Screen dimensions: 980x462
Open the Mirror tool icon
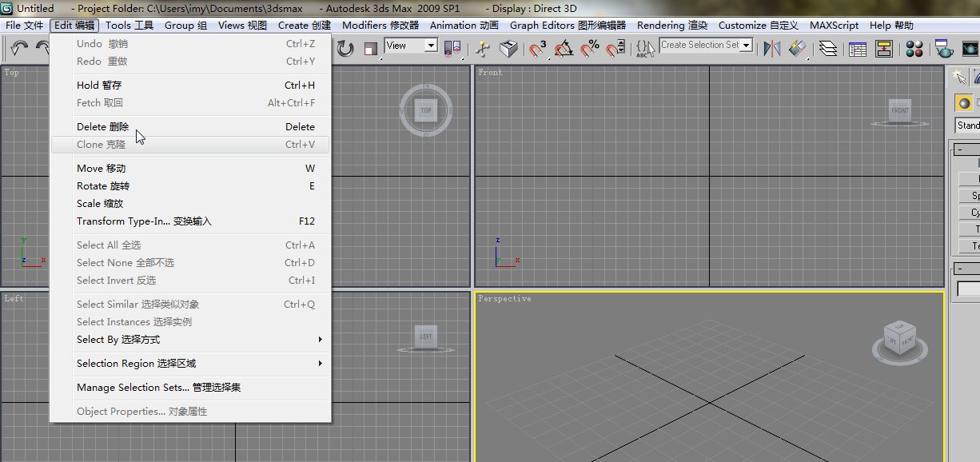point(772,48)
